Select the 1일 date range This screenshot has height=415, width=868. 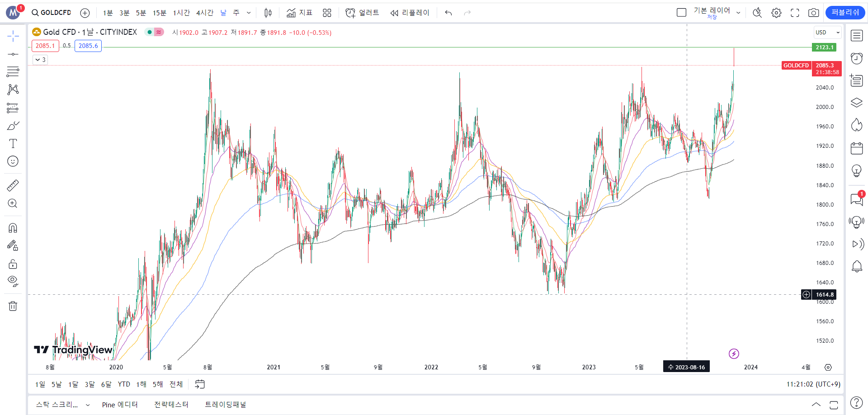coord(40,384)
